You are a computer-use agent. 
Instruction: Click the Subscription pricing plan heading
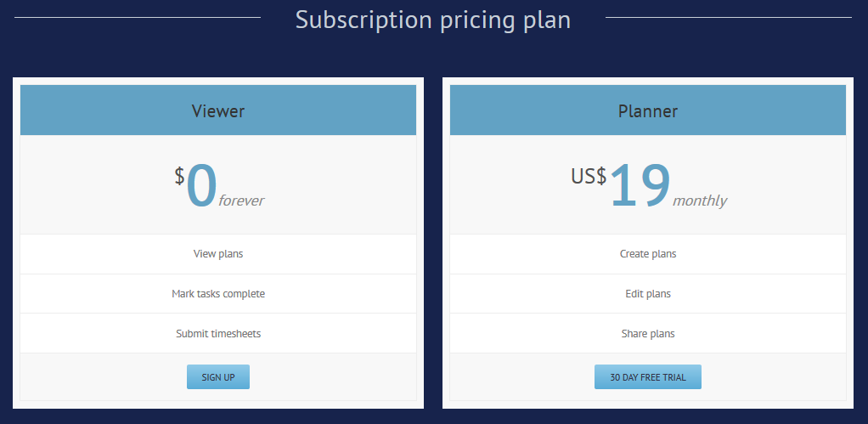433,20
